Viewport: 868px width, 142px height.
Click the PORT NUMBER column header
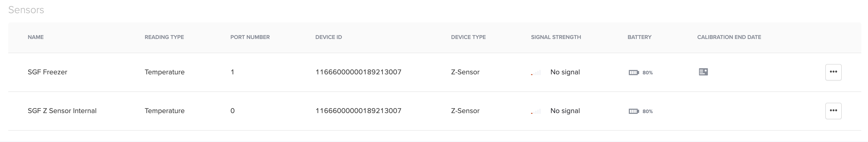point(250,37)
